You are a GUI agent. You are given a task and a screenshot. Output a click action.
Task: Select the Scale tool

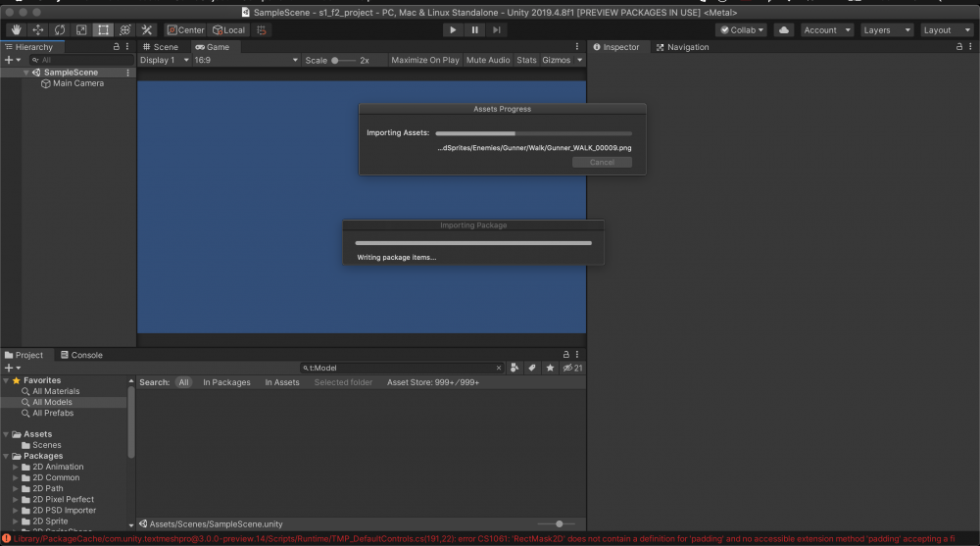coord(81,30)
